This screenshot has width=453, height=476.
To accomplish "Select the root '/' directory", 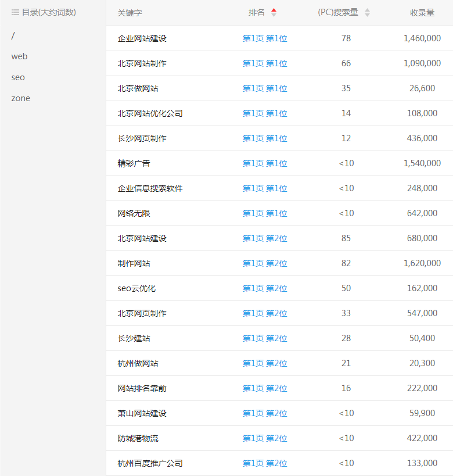I will point(13,35).
